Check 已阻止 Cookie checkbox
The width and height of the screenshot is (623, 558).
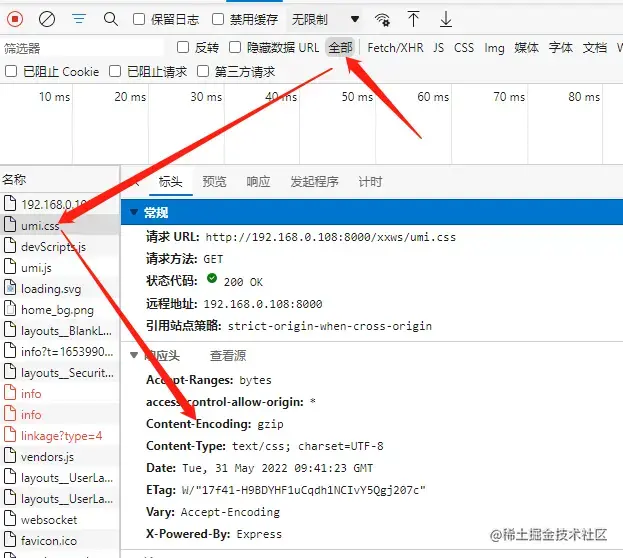pyautogui.click(x=11, y=72)
